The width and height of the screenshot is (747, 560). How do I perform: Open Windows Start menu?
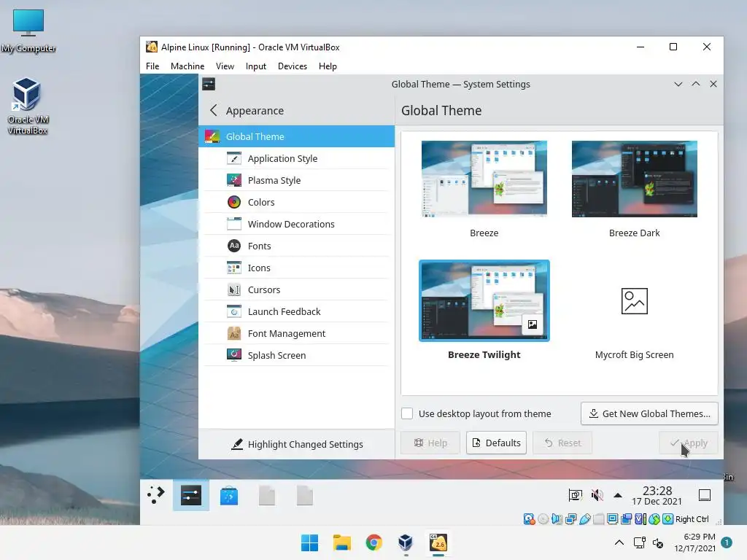tap(309, 542)
